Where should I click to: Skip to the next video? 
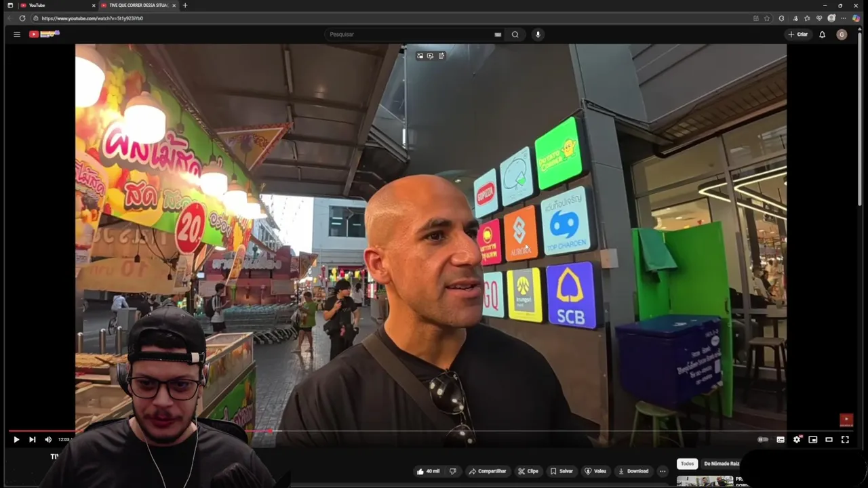(32, 439)
